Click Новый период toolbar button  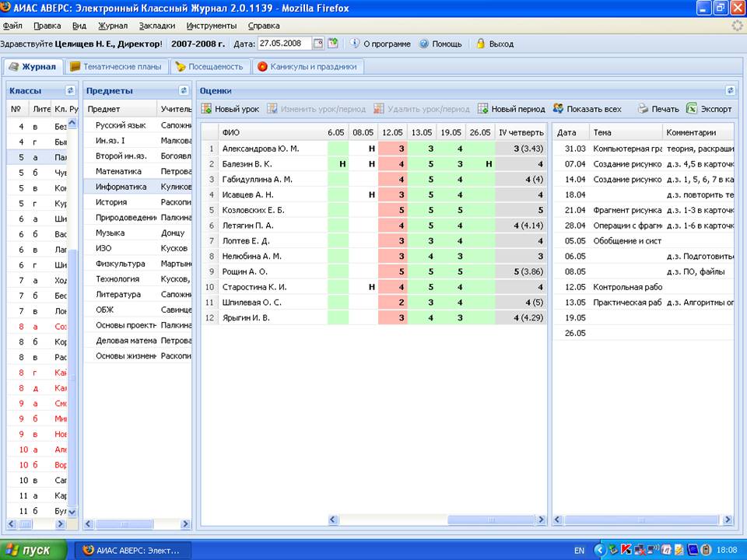511,109
